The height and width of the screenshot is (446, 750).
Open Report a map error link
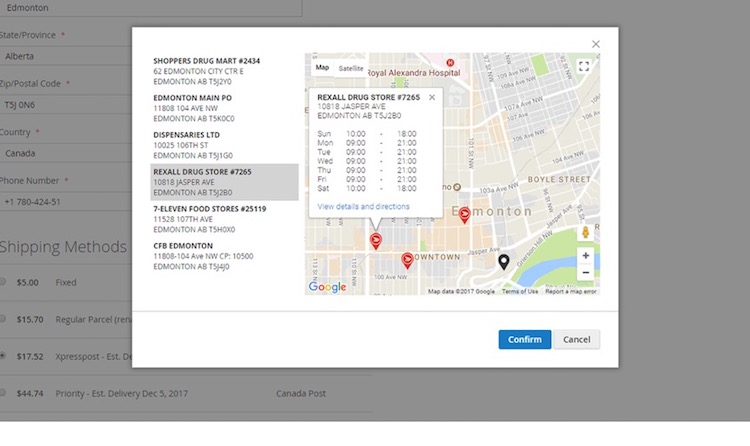571,291
